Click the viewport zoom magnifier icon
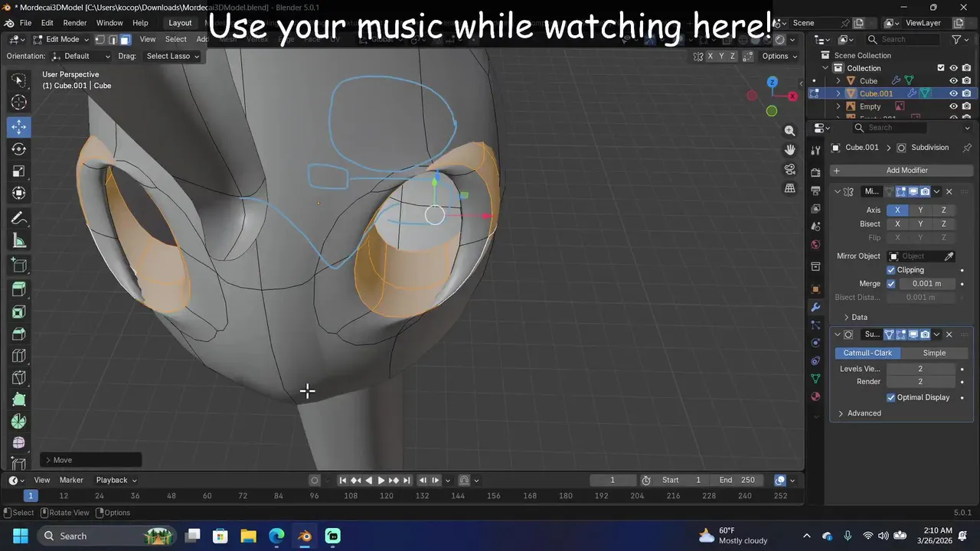Viewport: 980px width, 551px height. [x=790, y=131]
